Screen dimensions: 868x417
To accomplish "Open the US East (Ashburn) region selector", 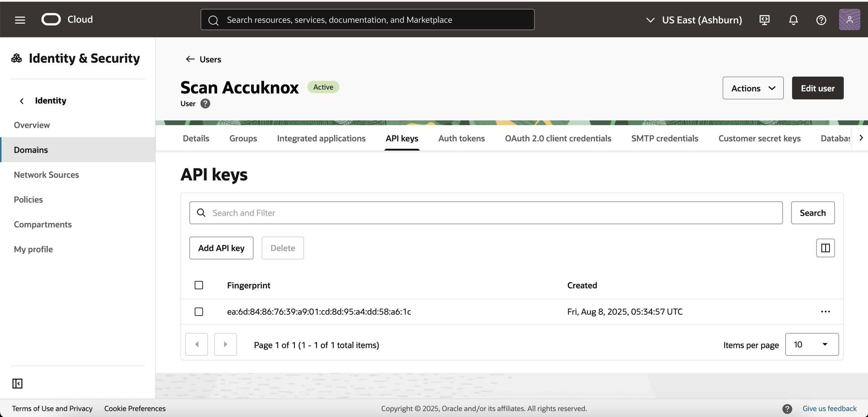I will (x=694, y=20).
